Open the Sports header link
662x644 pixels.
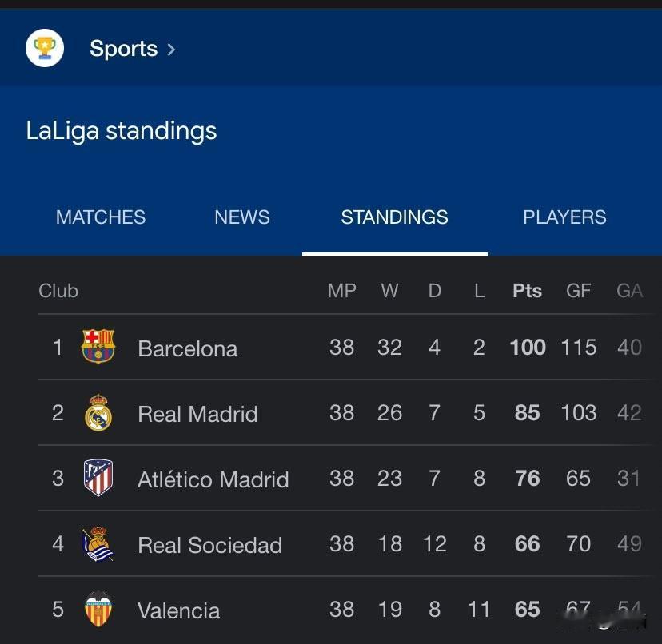coord(123,49)
